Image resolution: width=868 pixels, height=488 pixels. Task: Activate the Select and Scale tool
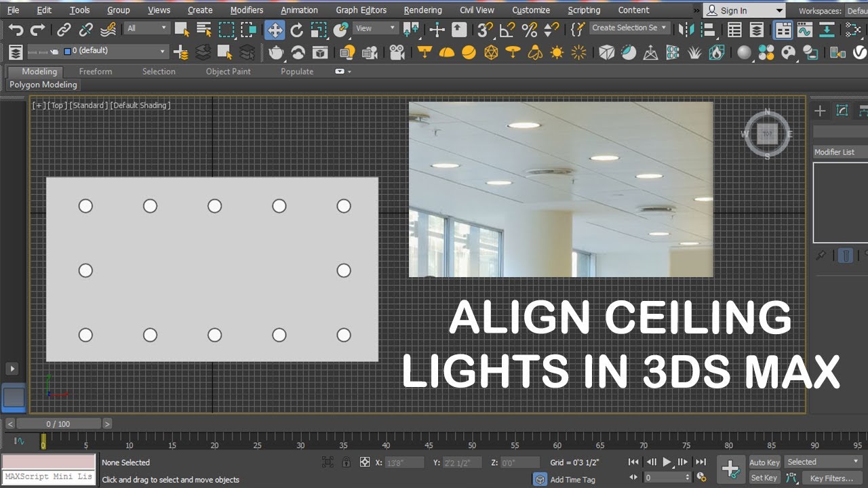pos(319,29)
